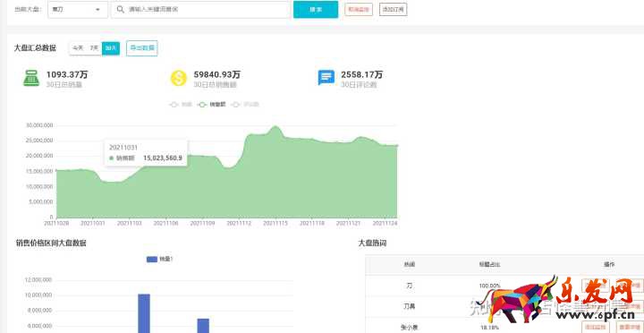
Task: Click the dropdown arrow beside 菜刀
Action: [x=97, y=10]
